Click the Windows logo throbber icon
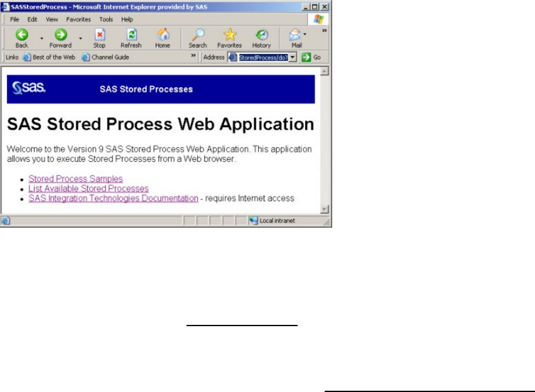The image size is (535, 392). point(318,19)
